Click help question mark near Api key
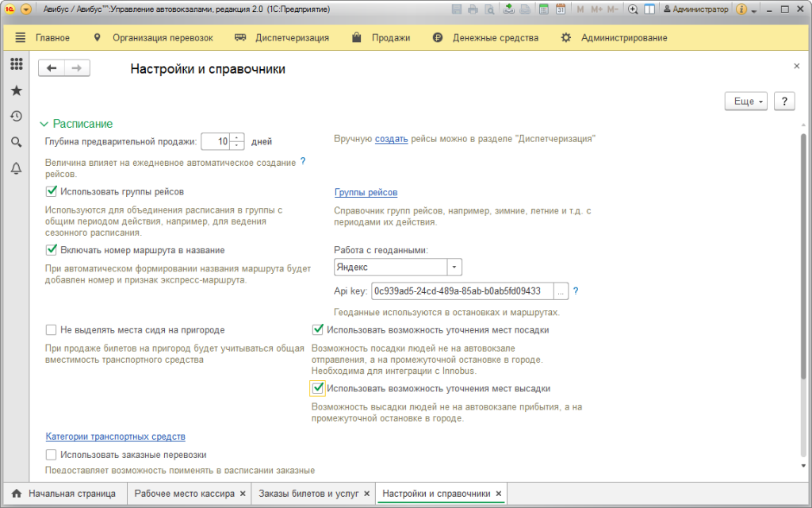Image resolution: width=812 pixels, height=508 pixels. pyautogui.click(x=576, y=291)
